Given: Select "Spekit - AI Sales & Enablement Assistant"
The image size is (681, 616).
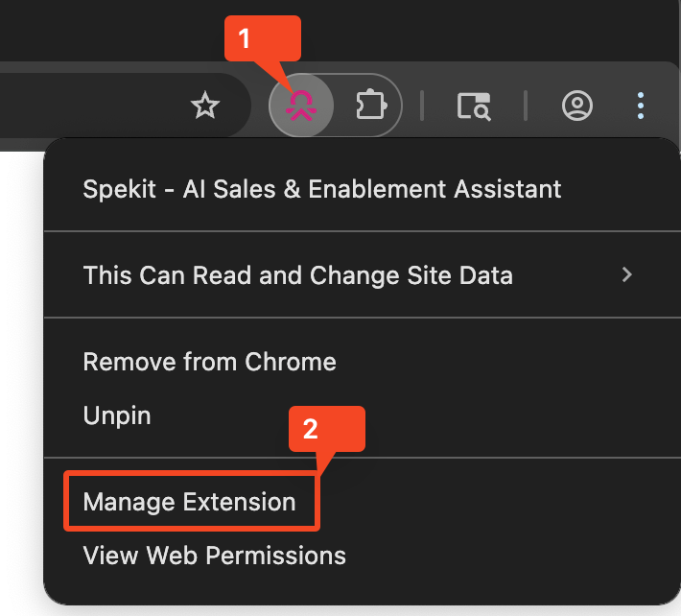Looking at the screenshot, I should 321,189.
